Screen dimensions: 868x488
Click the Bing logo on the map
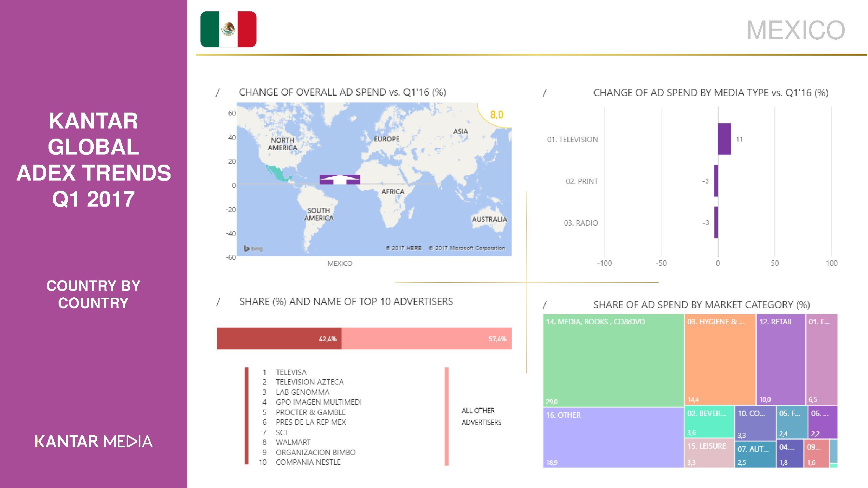253,249
